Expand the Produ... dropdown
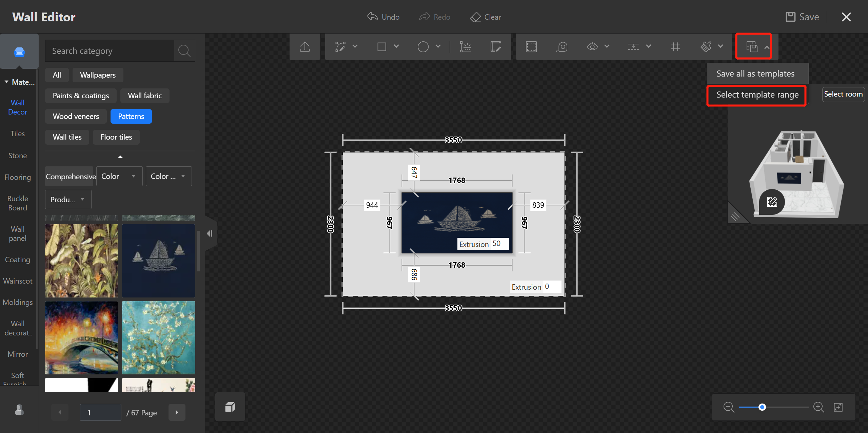The height and width of the screenshot is (433, 868). 68,200
